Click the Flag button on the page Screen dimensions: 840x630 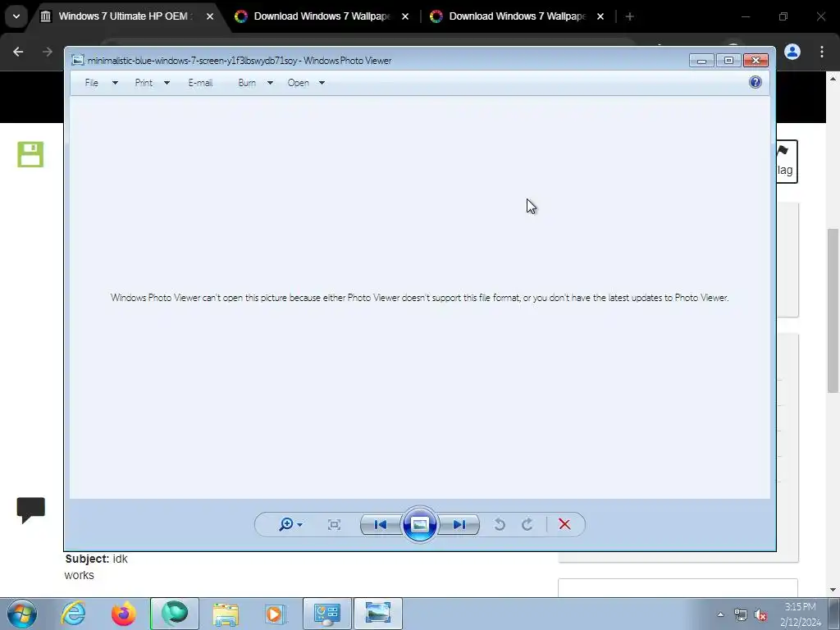pyautogui.click(x=787, y=162)
